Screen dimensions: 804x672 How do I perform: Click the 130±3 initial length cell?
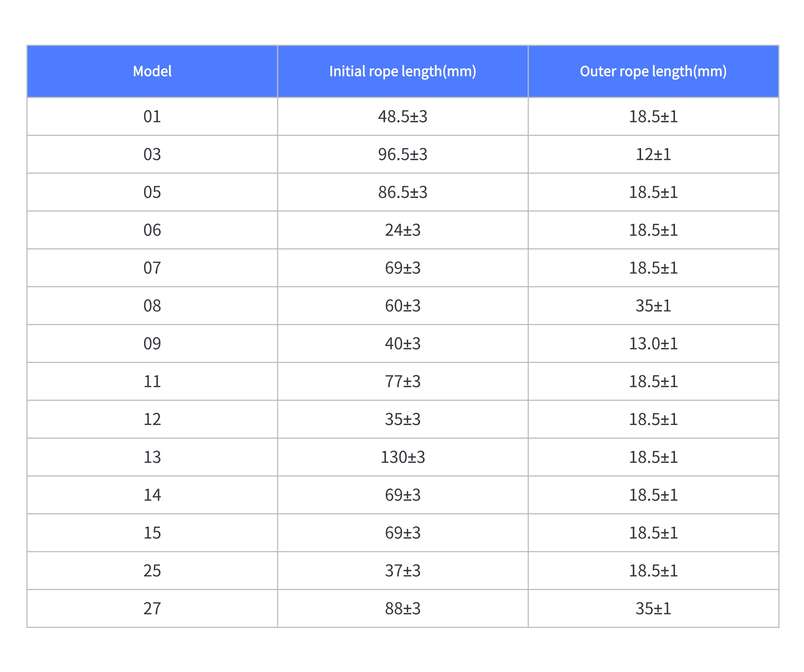pyautogui.click(x=403, y=457)
